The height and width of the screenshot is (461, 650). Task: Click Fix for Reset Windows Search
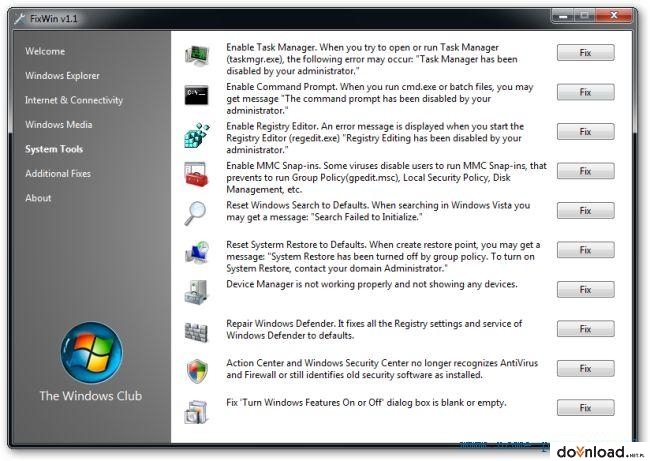tap(585, 211)
